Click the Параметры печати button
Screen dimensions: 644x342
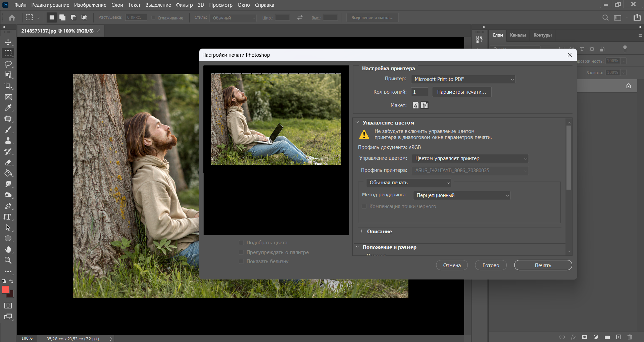click(x=461, y=92)
